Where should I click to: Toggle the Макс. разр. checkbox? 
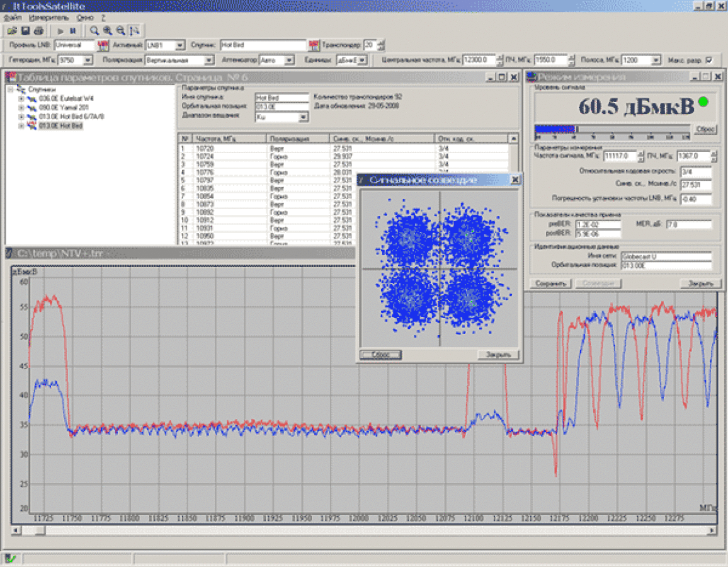(x=709, y=60)
